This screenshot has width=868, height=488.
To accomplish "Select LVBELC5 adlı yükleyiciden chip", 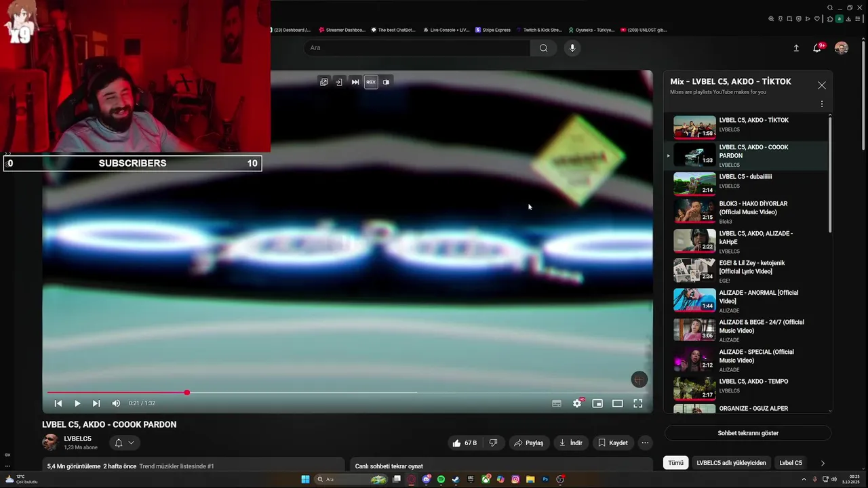I will click(x=731, y=463).
